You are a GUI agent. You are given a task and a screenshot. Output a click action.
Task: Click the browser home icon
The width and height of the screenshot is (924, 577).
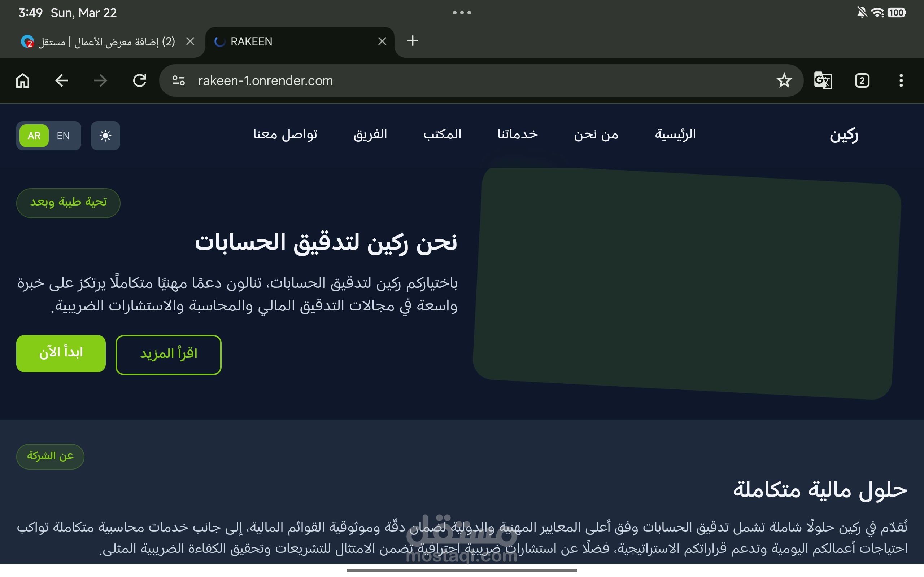click(x=22, y=80)
